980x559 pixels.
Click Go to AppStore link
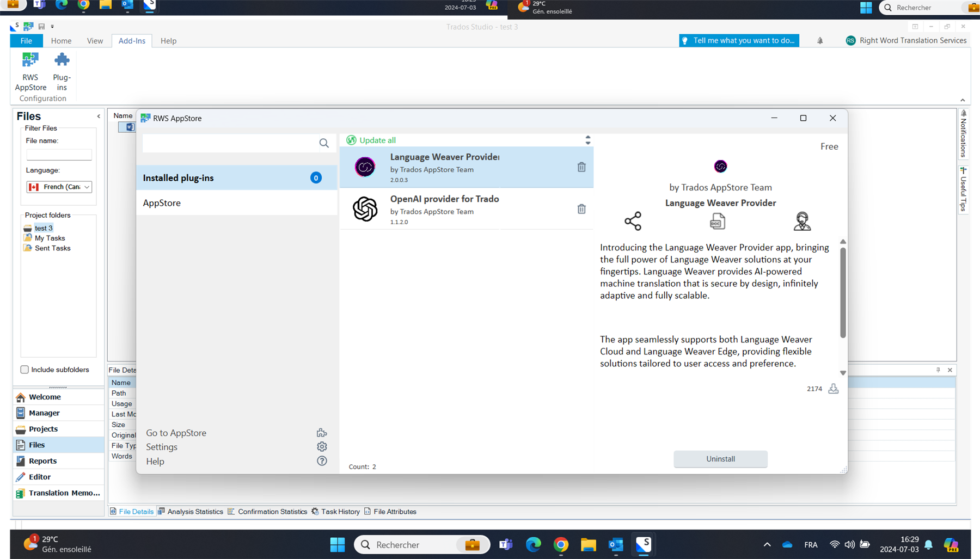click(x=176, y=433)
